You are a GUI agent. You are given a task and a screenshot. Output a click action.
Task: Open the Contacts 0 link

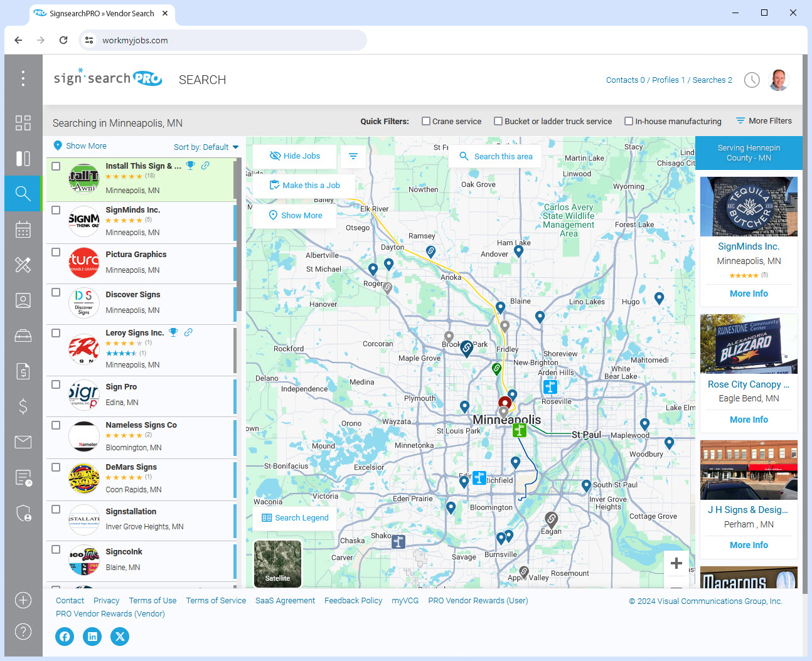coord(625,80)
